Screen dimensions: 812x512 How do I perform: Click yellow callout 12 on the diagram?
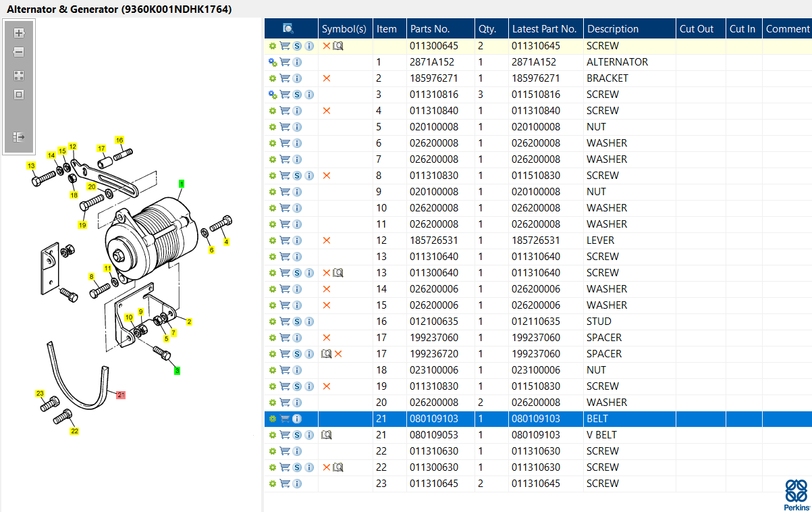pyautogui.click(x=72, y=147)
